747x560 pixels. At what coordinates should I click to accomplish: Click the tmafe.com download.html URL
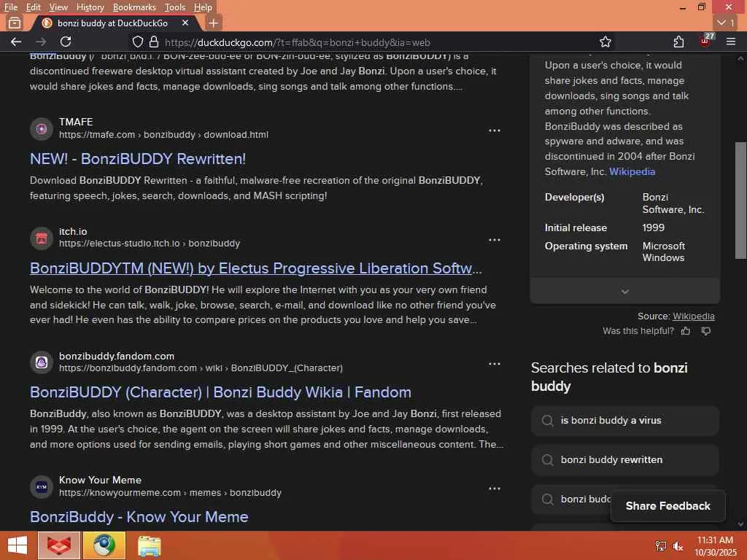point(163,135)
